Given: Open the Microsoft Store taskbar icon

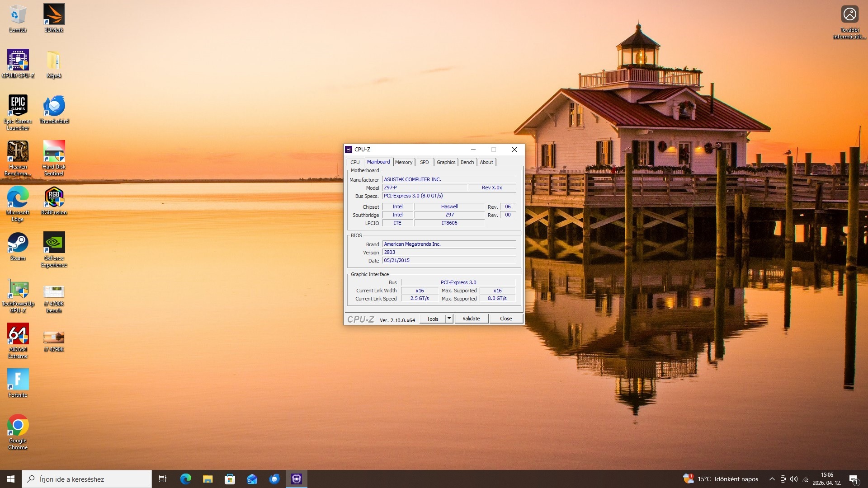Looking at the screenshot, I should [230, 479].
